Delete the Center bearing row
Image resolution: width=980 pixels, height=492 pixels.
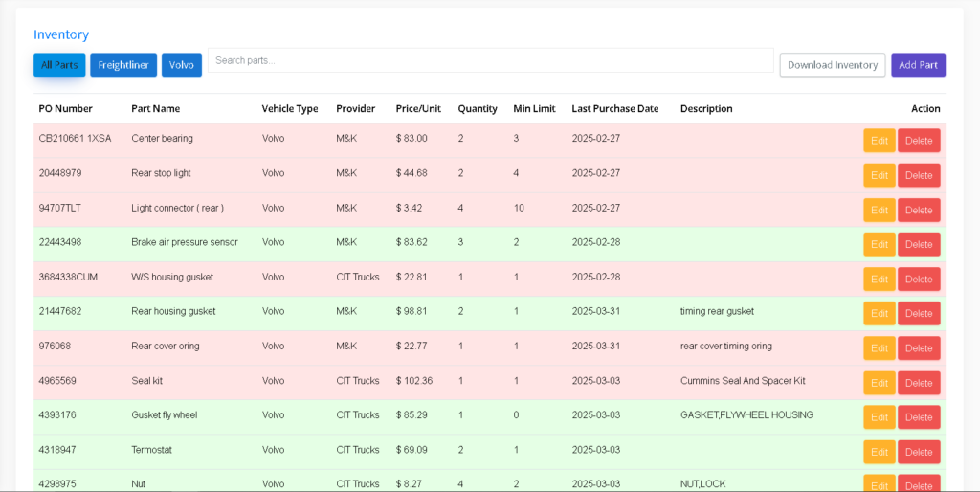click(919, 141)
